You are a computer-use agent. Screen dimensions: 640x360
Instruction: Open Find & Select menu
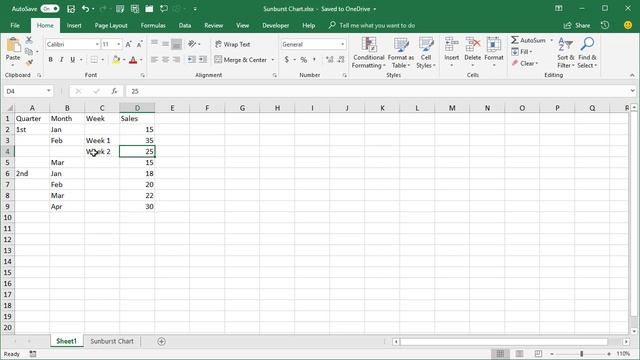[x=587, y=53]
